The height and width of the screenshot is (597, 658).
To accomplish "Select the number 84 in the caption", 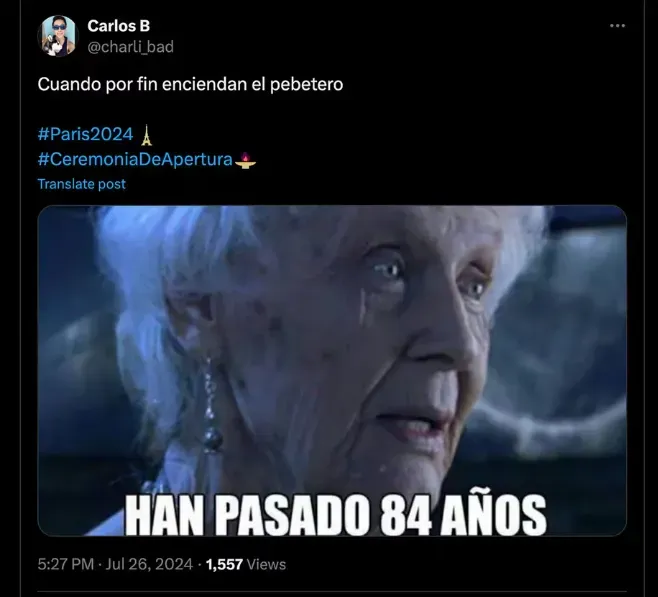I will tap(406, 515).
